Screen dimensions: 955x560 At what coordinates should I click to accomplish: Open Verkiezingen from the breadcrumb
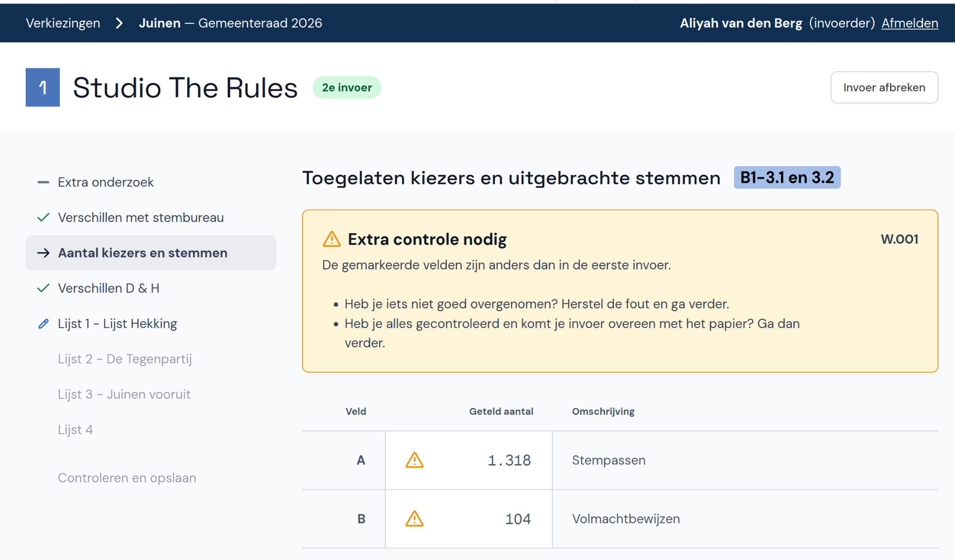coord(62,23)
